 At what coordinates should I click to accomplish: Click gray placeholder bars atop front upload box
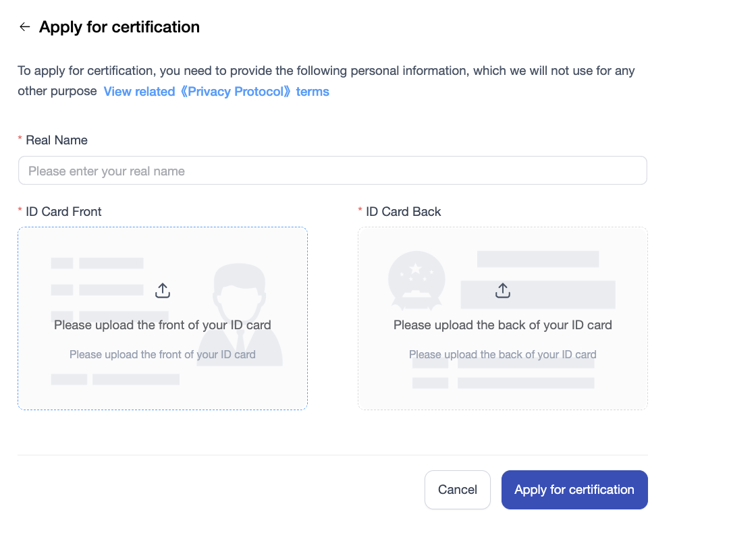click(111, 263)
